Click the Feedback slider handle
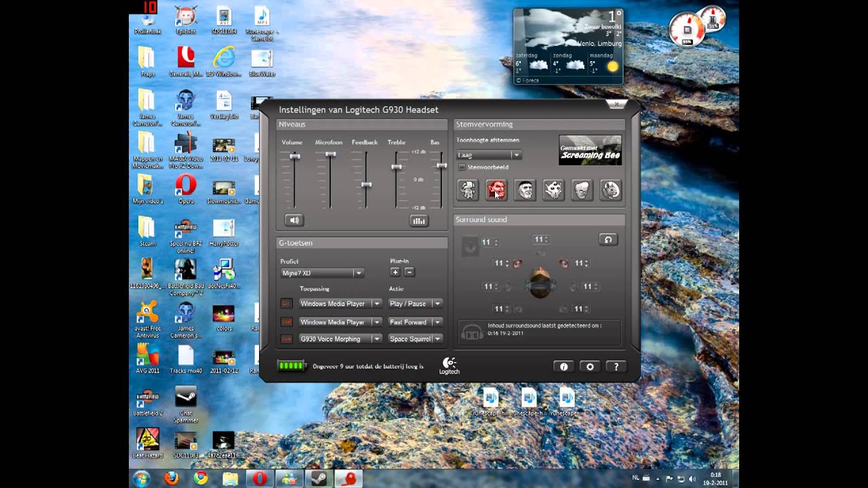868x488 pixels. 366,184
